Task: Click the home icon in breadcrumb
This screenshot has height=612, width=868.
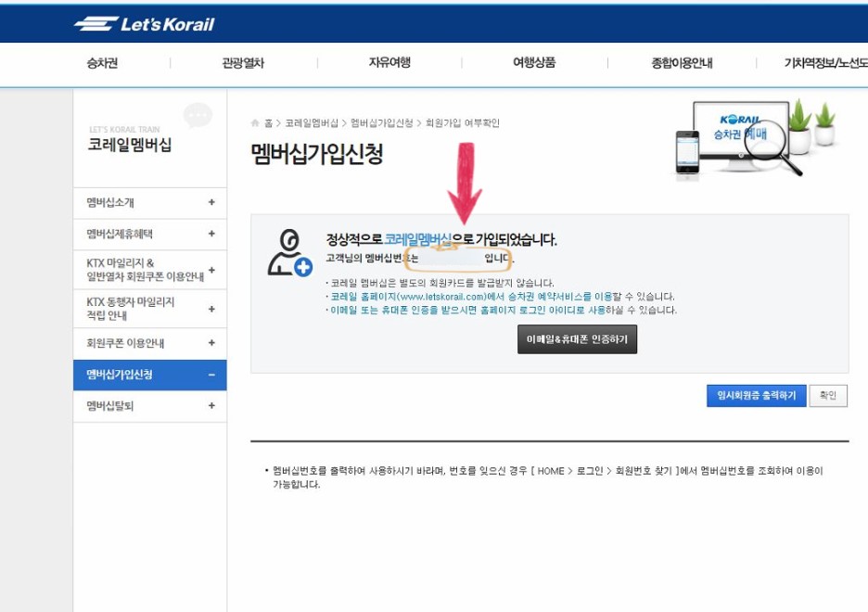Action: pyautogui.click(x=255, y=122)
